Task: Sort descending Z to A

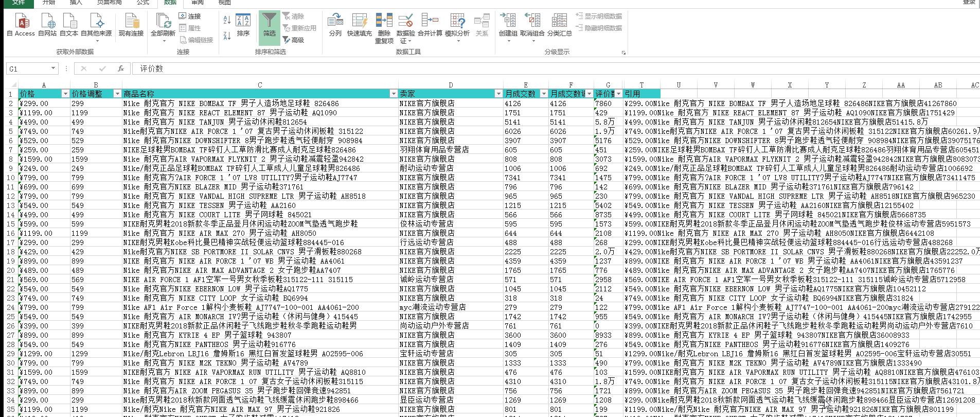Action: tap(227, 35)
